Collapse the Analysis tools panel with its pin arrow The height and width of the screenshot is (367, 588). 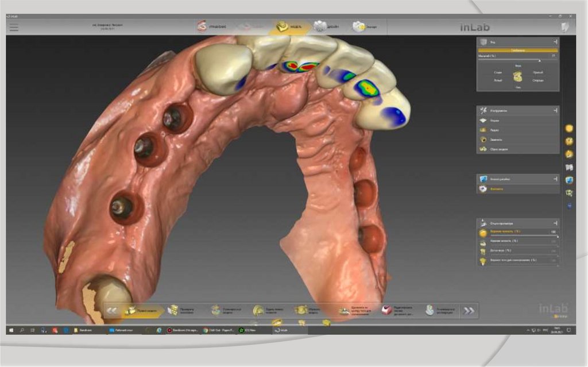coord(555,179)
